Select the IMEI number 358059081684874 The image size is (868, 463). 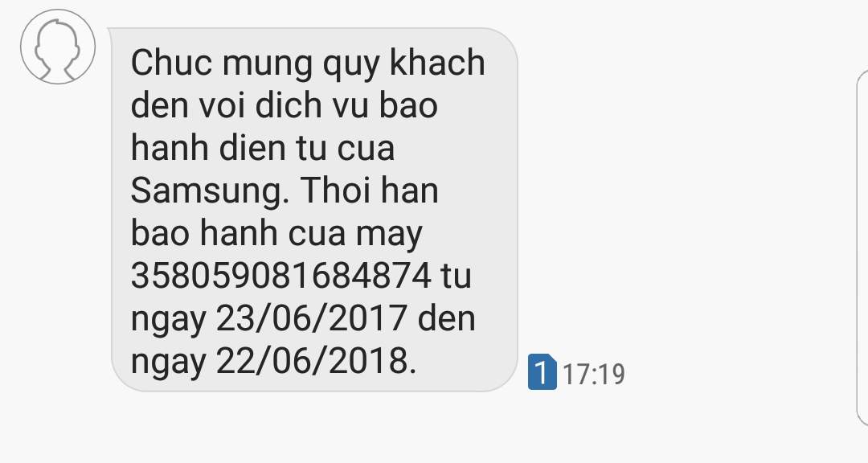[280, 275]
